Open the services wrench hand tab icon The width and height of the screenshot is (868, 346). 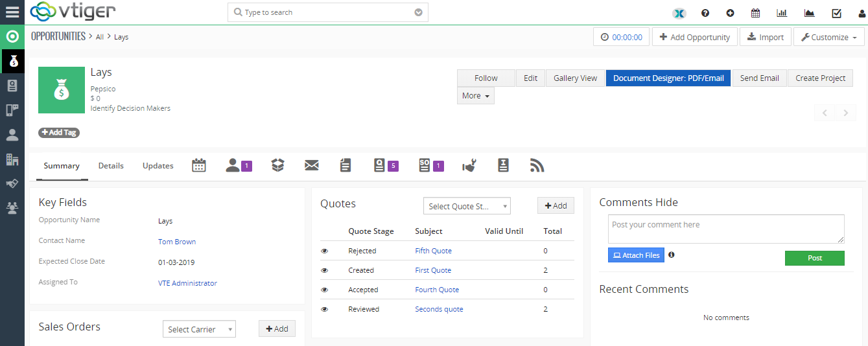tap(469, 166)
